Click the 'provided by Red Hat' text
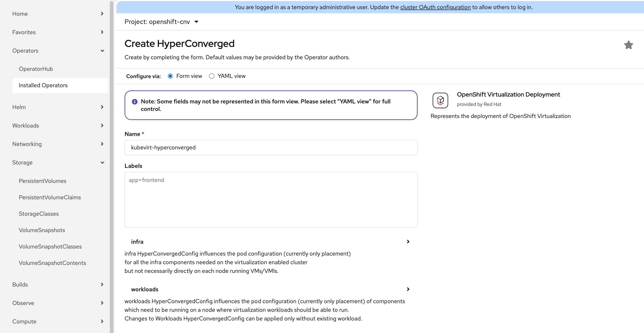This screenshot has width=644, height=333. [479, 104]
